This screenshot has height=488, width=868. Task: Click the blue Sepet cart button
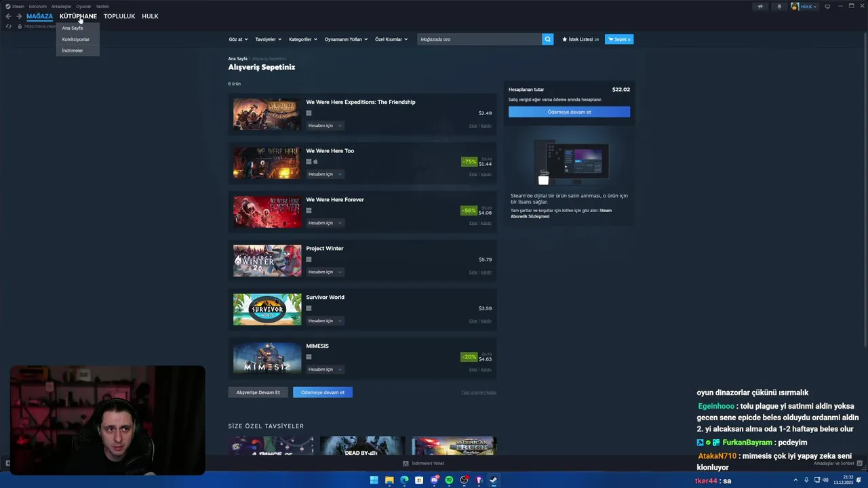pos(619,39)
